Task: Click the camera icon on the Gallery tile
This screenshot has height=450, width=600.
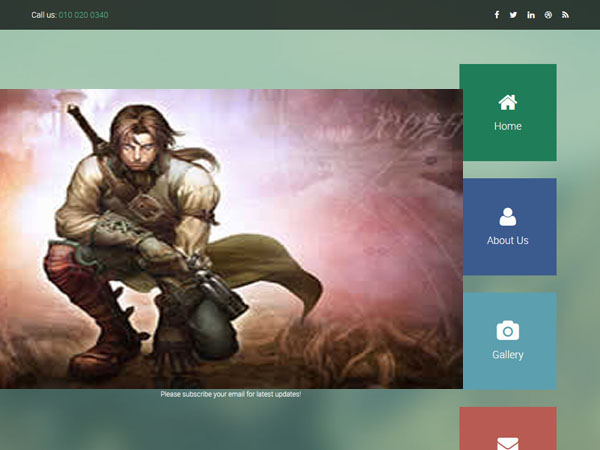Action: pyautogui.click(x=507, y=330)
